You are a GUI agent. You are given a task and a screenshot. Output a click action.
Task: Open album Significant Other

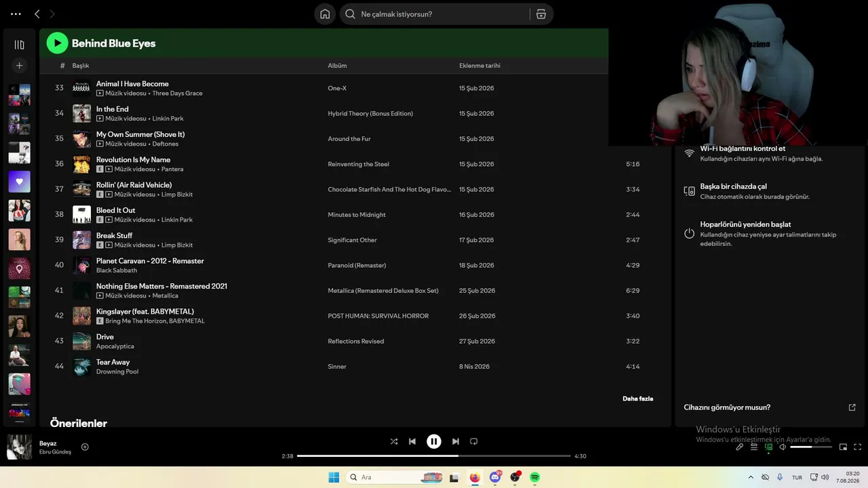click(x=352, y=240)
